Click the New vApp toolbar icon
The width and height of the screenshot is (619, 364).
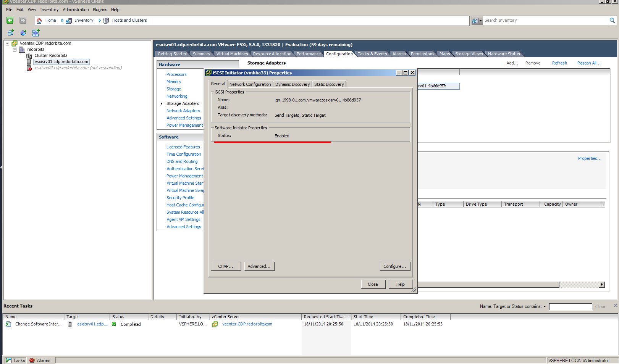click(x=36, y=33)
